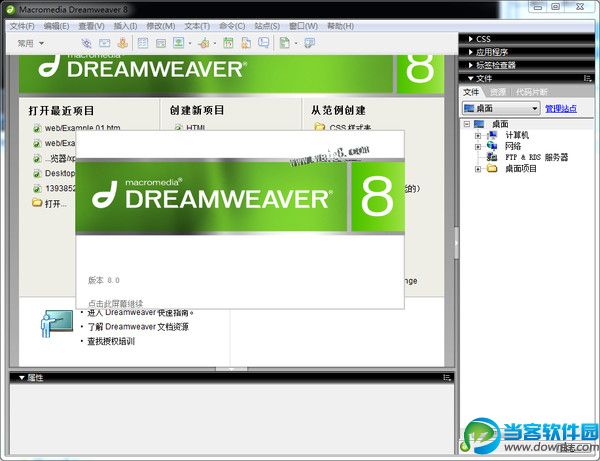This screenshot has height=461, width=600.
Task: Insert a Comment from the toolbar
Action: click(x=264, y=42)
